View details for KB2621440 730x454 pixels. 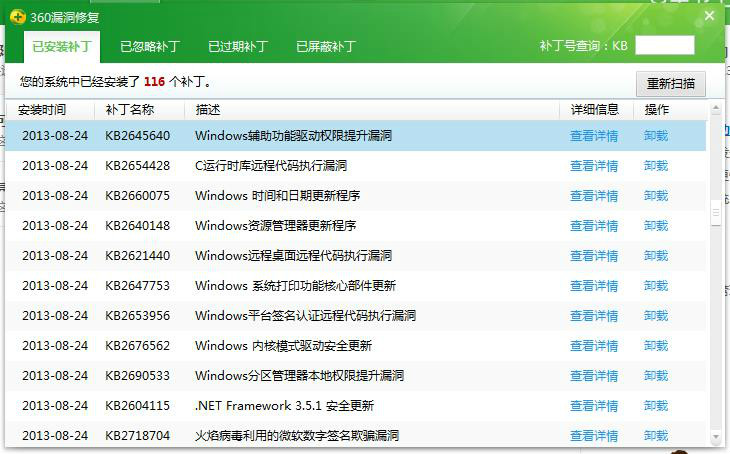click(x=594, y=256)
